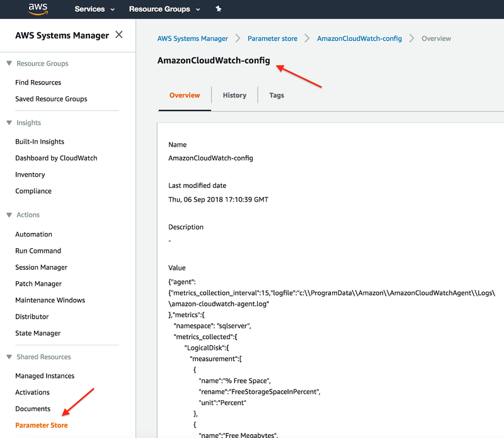Click the "rename":"FreeStorageSpaceInPercent" line

tap(260, 392)
